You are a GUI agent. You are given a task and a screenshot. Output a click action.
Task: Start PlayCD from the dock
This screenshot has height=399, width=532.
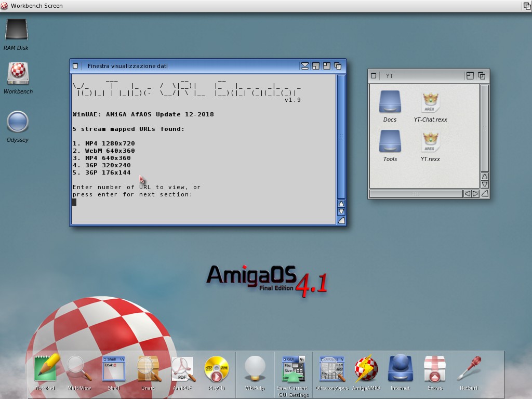216,369
